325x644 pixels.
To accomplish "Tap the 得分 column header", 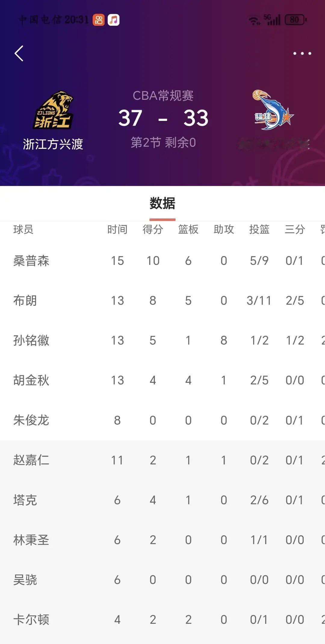I will [x=153, y=230].
